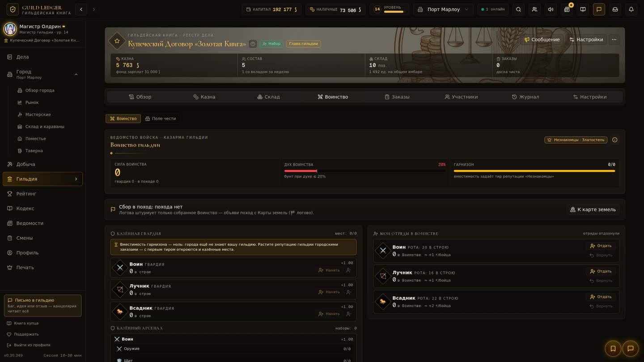Switch to the Казна tab
The height and width of the screenshot is (362, 644).
pos(204,97)
